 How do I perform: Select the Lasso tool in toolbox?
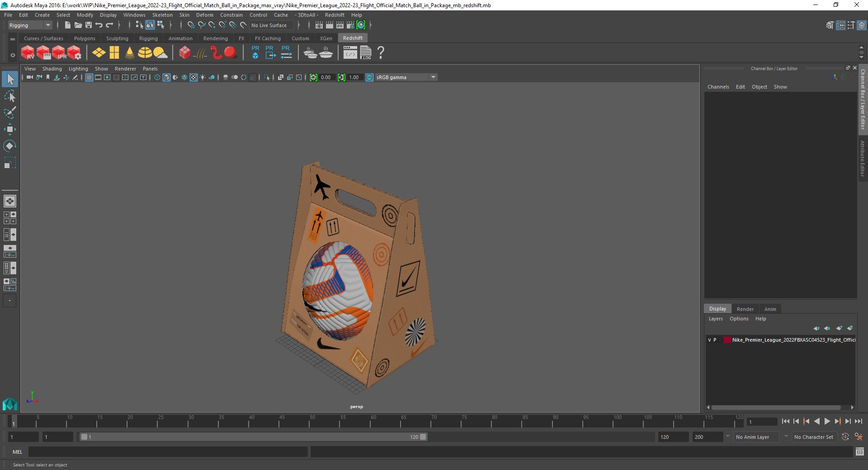point(10,96)
